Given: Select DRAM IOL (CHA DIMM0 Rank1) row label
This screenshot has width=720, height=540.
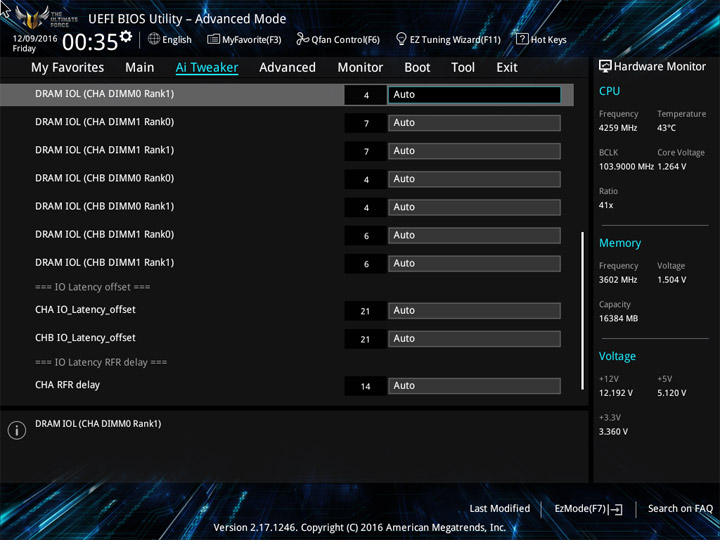Looking at the screenshot, I should pos(105,94).
